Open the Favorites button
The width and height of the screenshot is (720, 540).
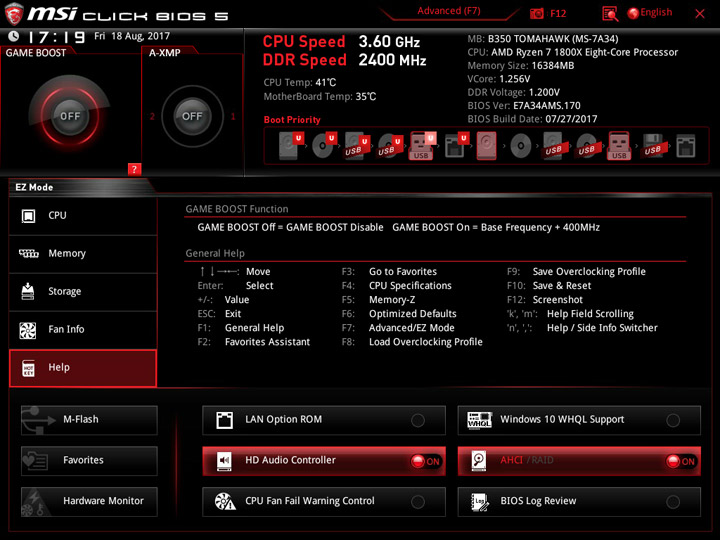point(89,461)
